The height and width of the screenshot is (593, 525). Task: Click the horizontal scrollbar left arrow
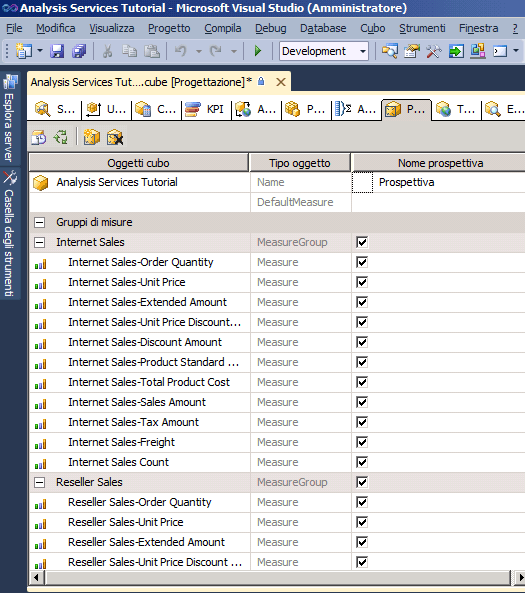(x=37, y=577)
